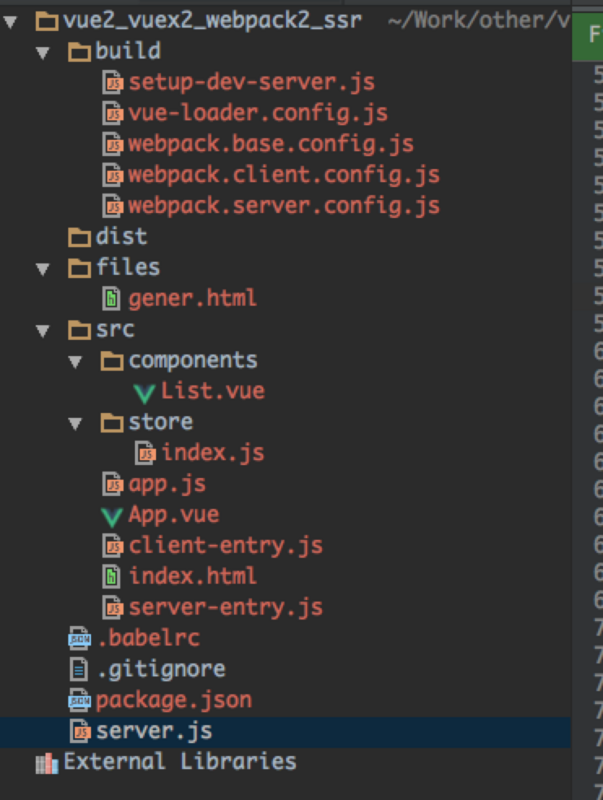Select the store folder name
603x800 pixels.
click(161, 422)
